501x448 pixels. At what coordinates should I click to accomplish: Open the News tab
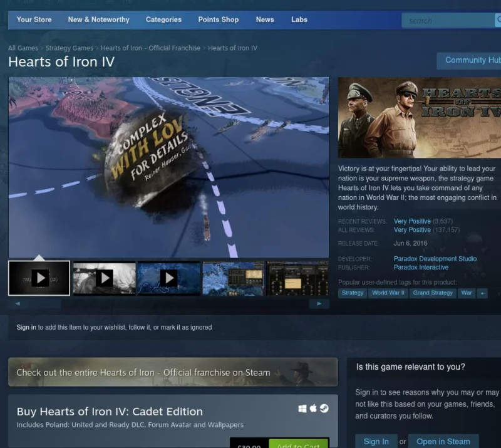265,19
